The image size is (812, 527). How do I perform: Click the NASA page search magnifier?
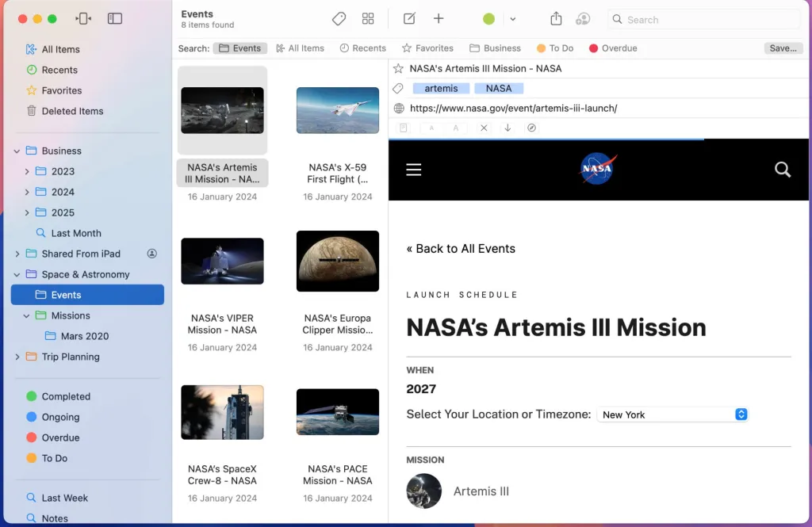pos(783,170)
